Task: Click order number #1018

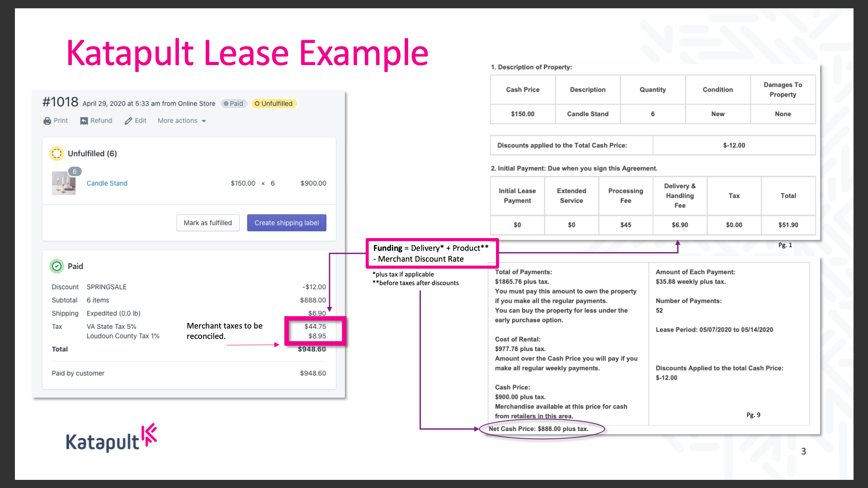Action: [x=61, y=102]
